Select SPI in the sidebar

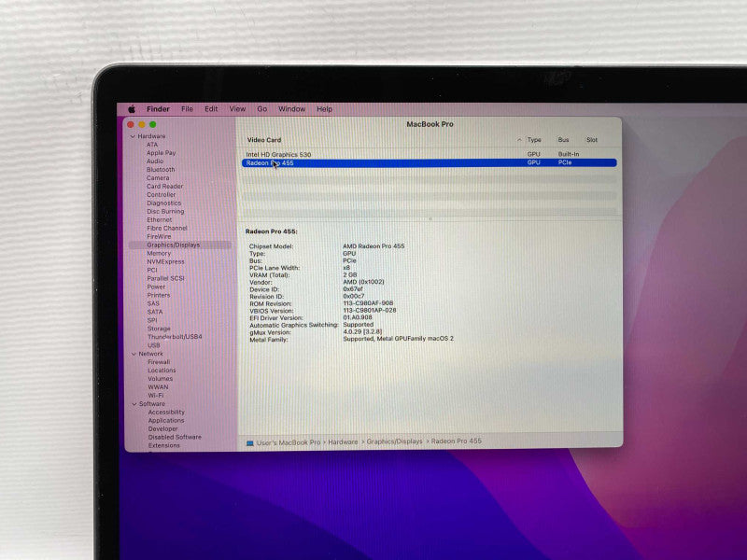pyautogui.click(x=152, y=320)
